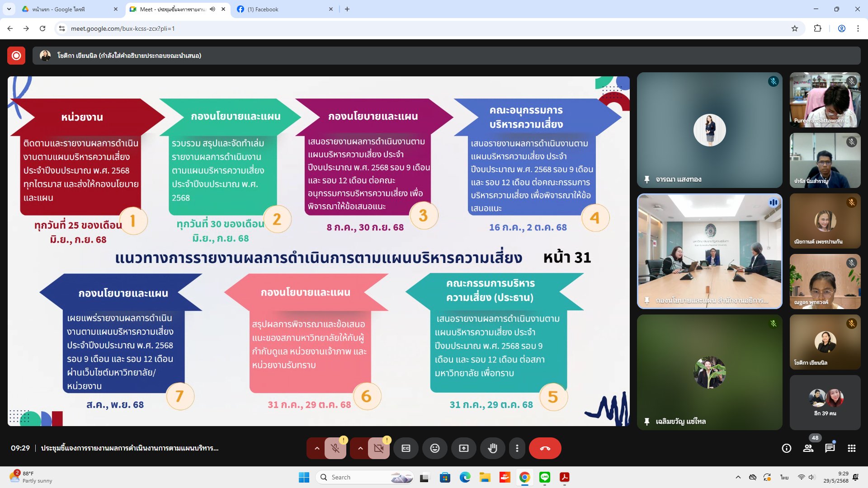View the 39 other participants tile
The width and height of the screenshot is (868, 488).
pyautogui.click(x=825, y=402)
